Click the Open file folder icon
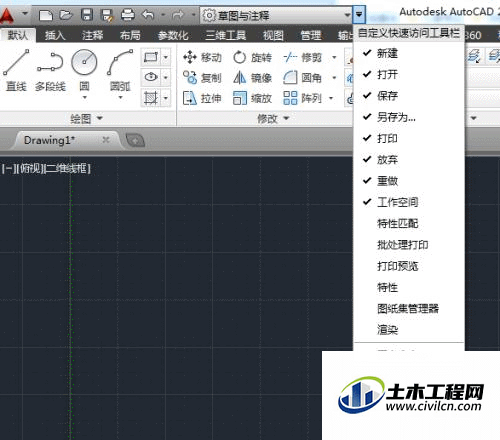Image resolution: width=500 pixels, height=440 pixels. [x=66, y=15]
